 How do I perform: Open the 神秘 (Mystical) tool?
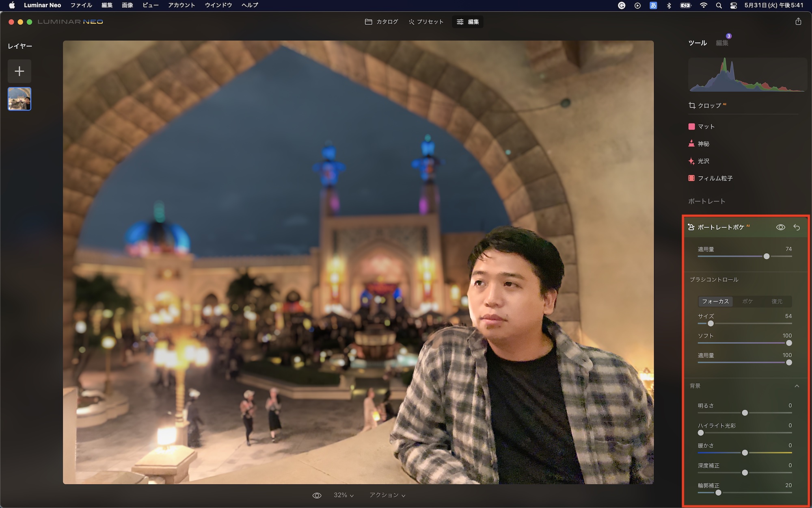pos(703,144)
